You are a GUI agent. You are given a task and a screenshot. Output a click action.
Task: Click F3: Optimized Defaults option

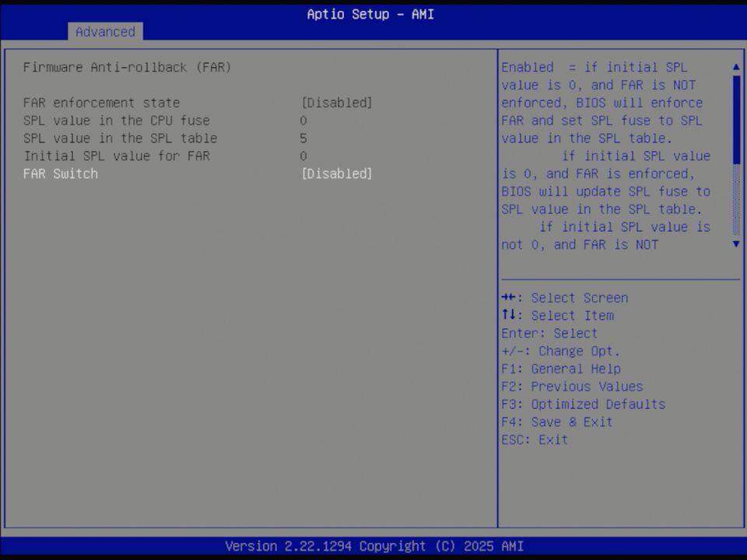click(x=583, y=404)
